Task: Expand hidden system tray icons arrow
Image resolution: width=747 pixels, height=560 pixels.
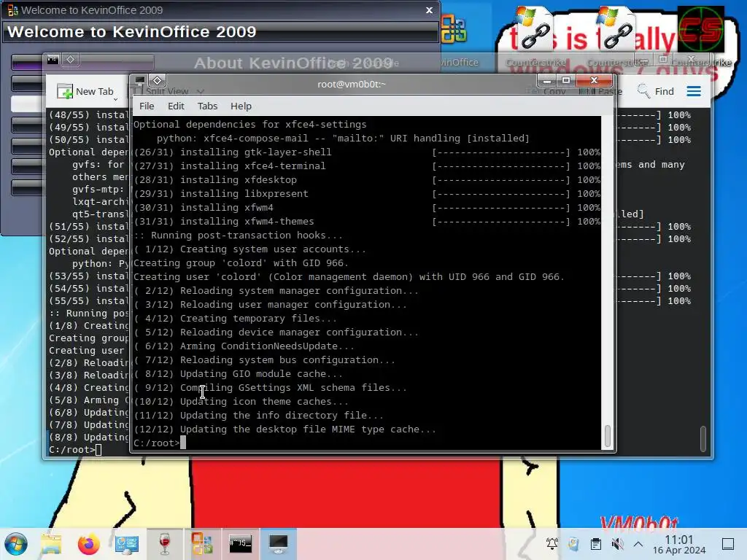Action: tap(638, 544)
